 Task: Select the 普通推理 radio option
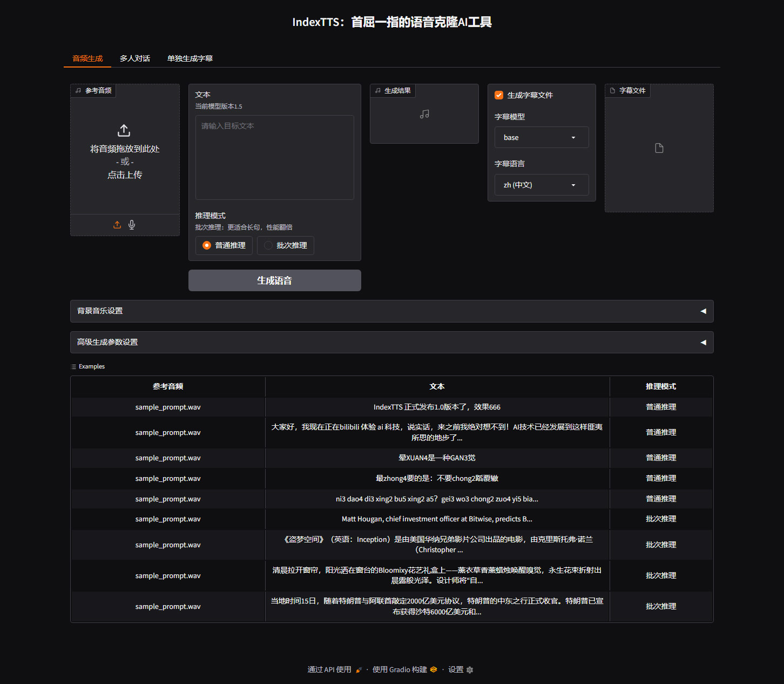[x=224, y=245]
